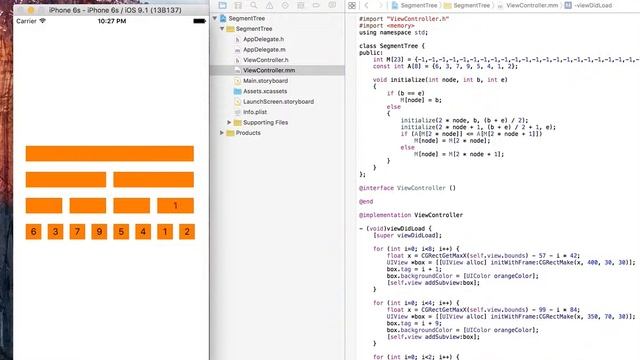Collapse the SegmentTree project root
640x360 pixels.
[x=215, y=18]
